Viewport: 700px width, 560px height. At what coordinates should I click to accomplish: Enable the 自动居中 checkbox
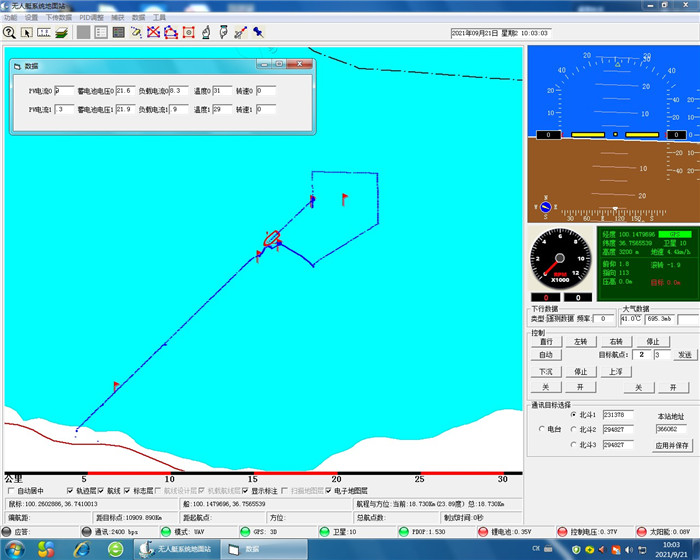[x=11, y=491]
